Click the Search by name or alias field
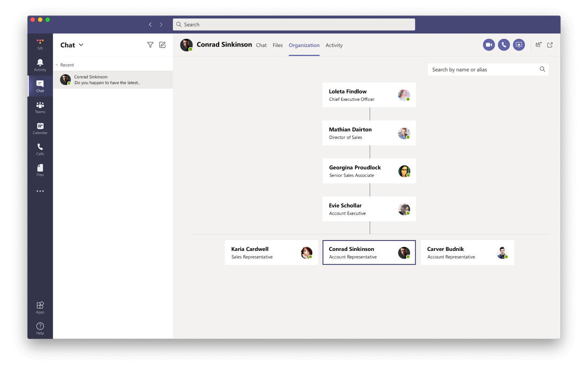588x368 pixels. (483, 69)
